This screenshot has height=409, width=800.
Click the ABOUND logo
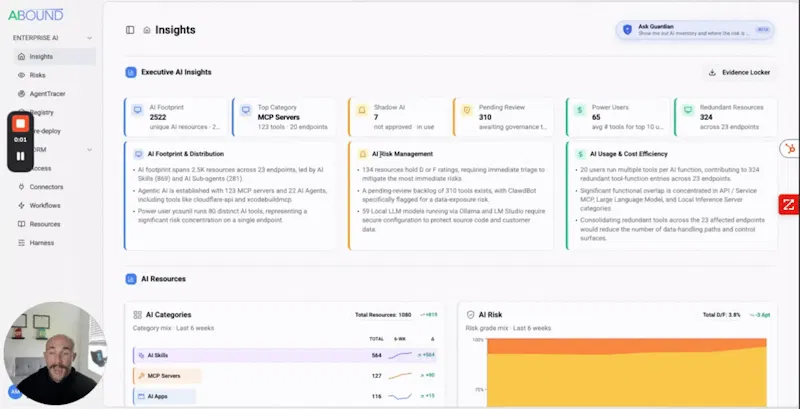pos(36,15)
